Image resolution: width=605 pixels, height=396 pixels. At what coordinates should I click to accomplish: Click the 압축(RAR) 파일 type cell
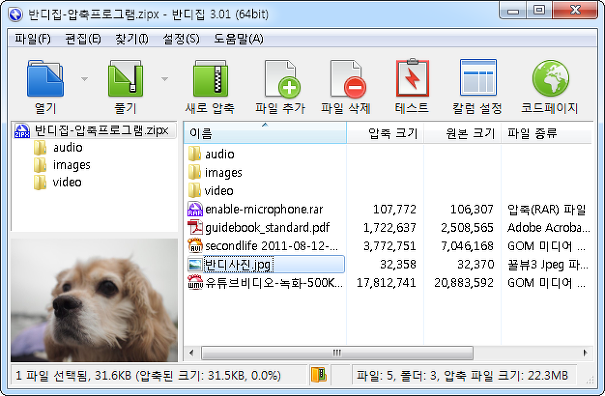[546, 210]
